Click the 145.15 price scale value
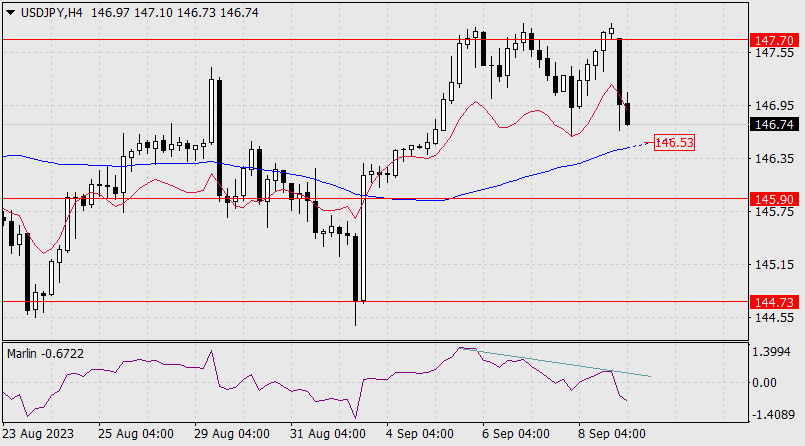 click(x=774, y=265)
